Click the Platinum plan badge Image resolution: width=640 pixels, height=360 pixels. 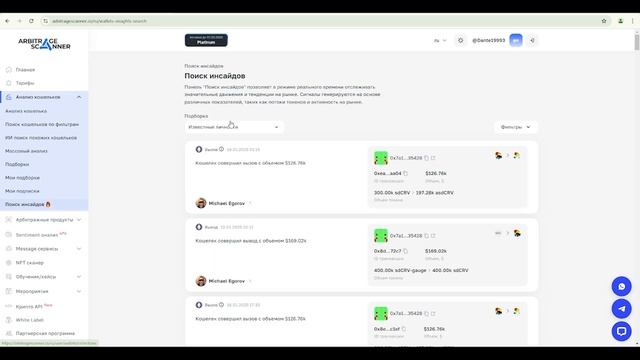click(x=206, y=40)
